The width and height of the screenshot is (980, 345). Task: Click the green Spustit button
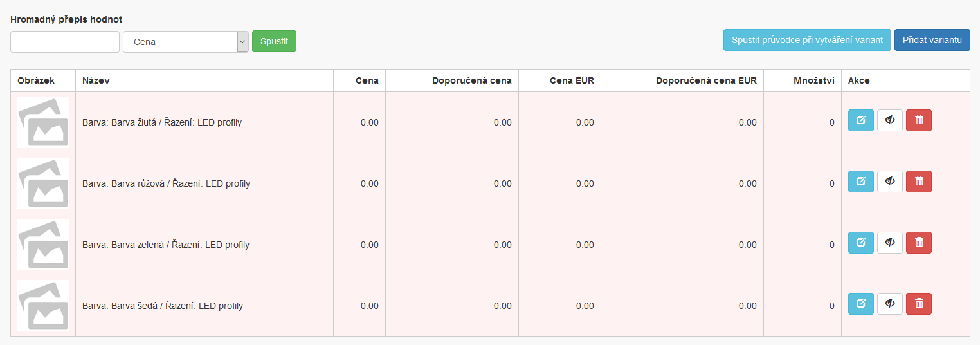(274, 42)
